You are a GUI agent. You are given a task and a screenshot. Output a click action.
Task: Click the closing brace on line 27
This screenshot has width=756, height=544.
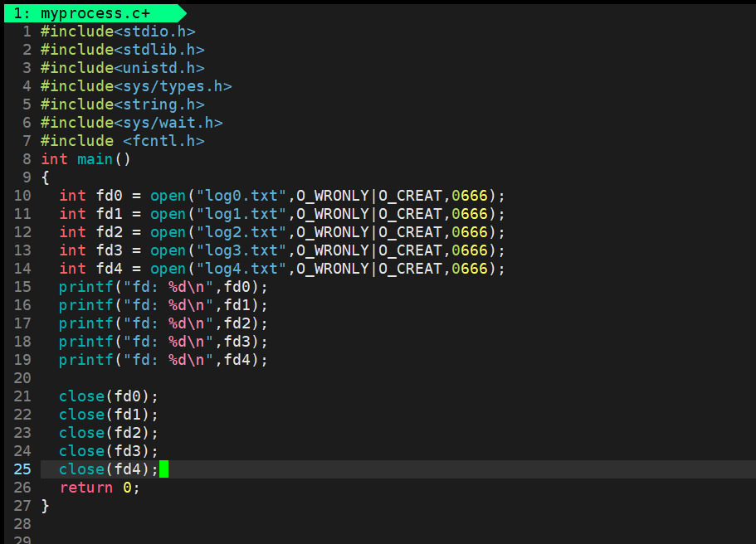click(x=46, y=506)
